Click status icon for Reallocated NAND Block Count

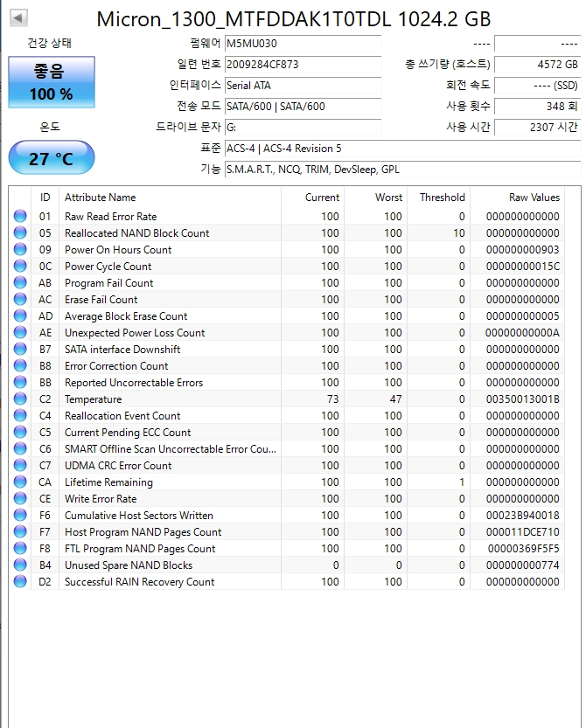click(x=20, y=232)
